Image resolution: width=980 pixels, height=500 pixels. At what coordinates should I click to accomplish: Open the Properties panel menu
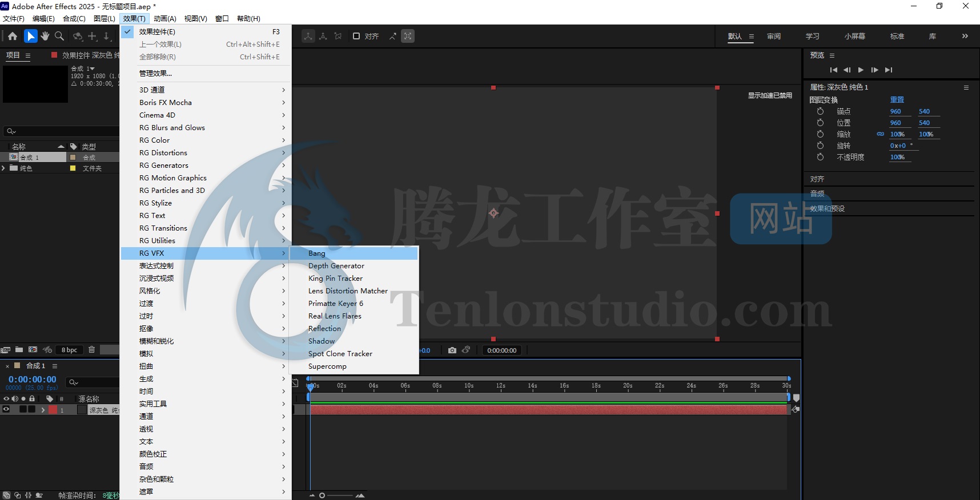coord(966,87)
